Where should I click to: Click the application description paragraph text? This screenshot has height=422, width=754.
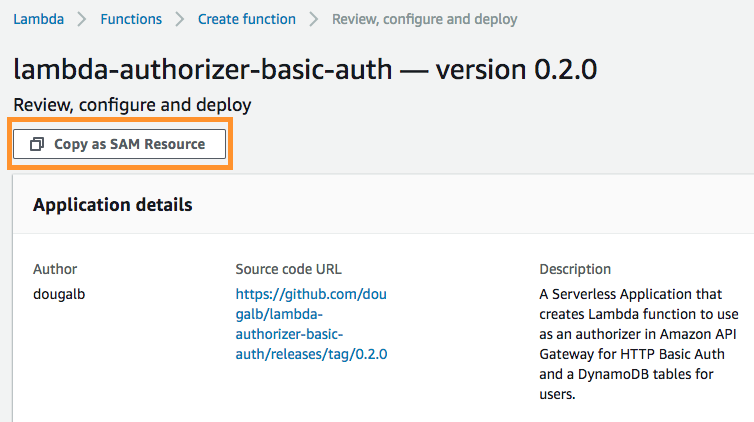(x=632, y=344)
